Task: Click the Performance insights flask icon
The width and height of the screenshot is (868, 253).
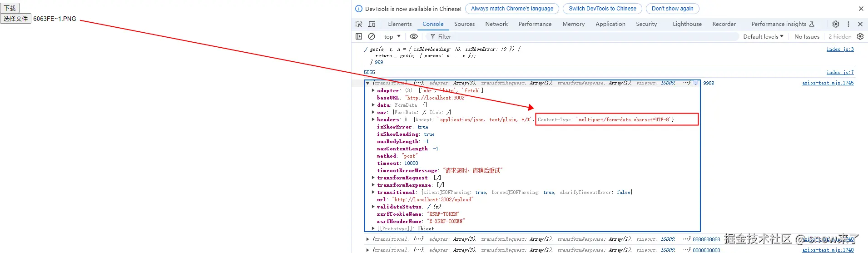Action: tap(812, 24)
